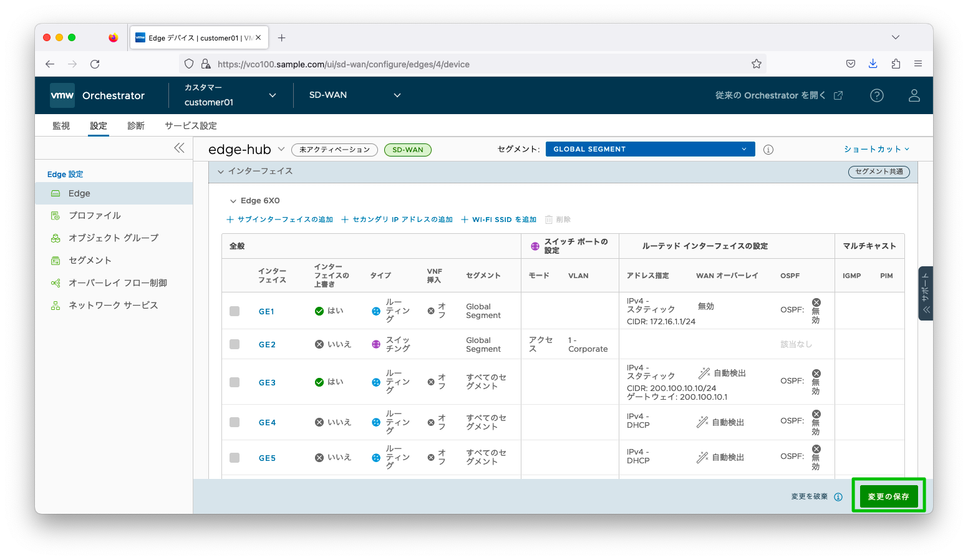Click the オブジェクト グループ sidebar icon
The width and height of the screenshot is (968, 560).
tap(56, 238)
